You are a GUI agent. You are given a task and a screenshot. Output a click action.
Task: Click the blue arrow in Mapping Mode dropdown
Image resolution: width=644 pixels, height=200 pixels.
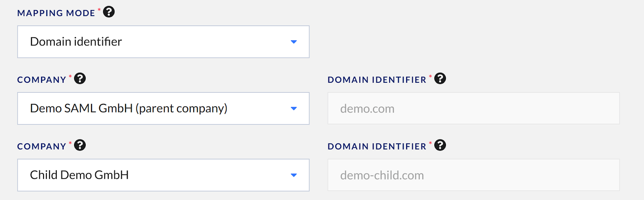[294, 42]
